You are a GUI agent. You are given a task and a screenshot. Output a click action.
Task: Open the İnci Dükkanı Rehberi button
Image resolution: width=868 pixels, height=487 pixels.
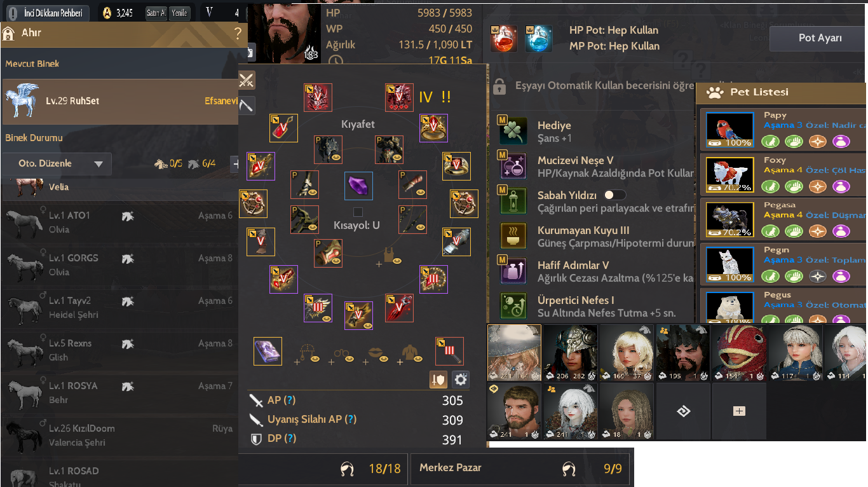pyautogui.click(x=46, y=13)
